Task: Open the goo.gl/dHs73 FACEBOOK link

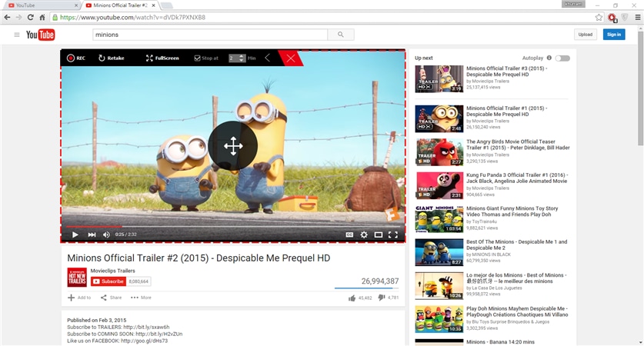Action: pos(144,341)
